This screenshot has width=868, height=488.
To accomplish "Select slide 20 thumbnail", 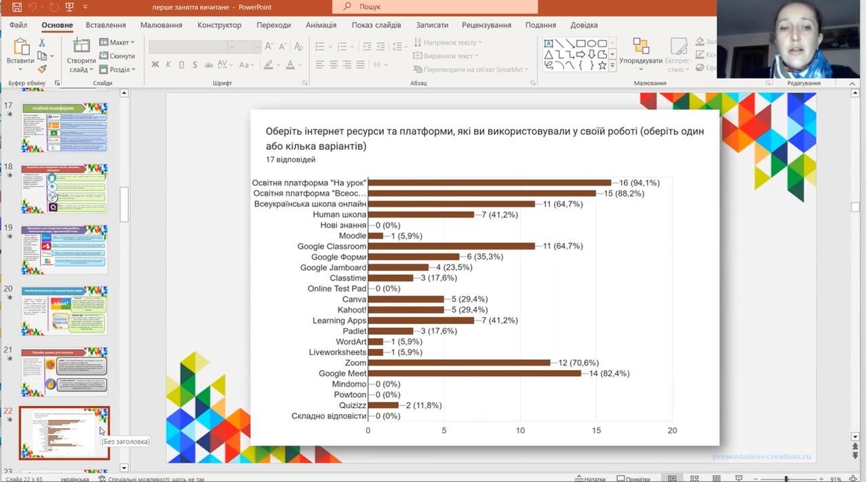I will click(x=64, y=310).
